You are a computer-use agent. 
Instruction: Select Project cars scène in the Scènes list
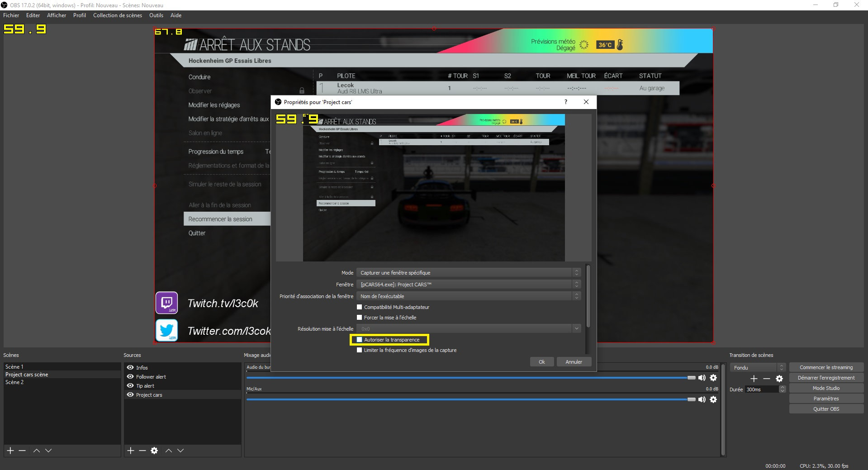(62, 375)
